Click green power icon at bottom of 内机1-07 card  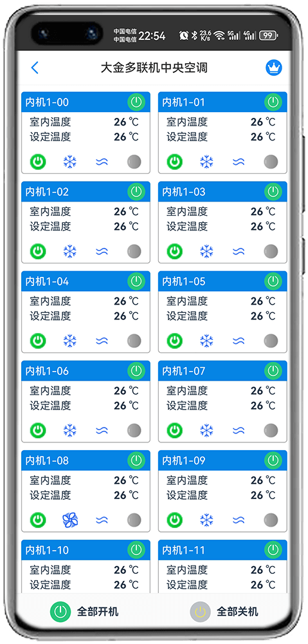175,430
